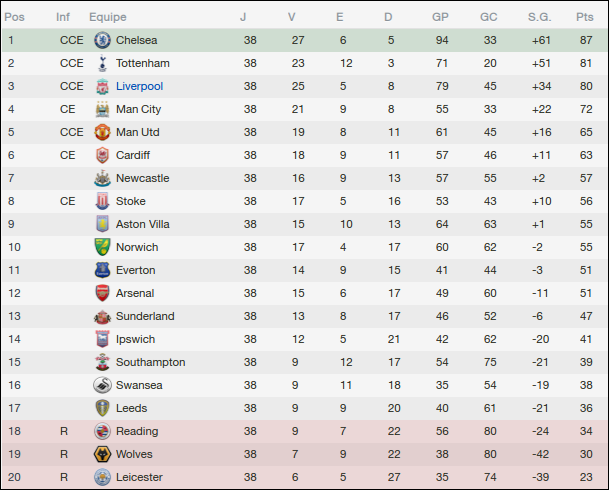Click the Man City crest icon
The height and width of the screenshot is (490, 609).
101,109
